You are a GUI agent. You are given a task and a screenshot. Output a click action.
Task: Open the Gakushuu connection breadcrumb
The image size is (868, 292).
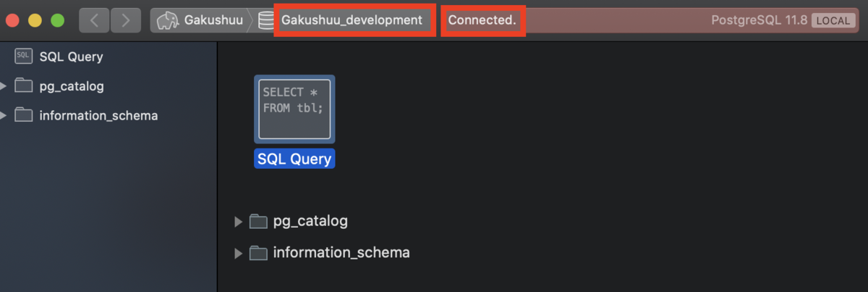click(x=203, y=20)
